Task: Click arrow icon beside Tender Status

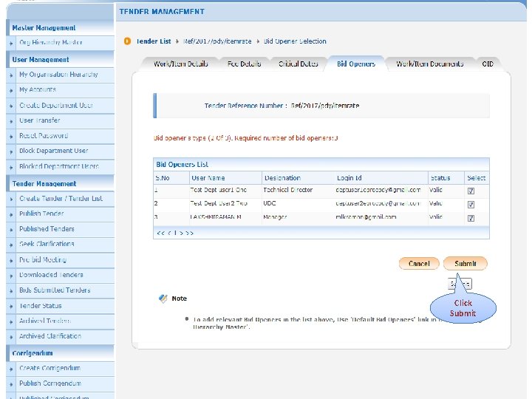Action: [11, 307]
